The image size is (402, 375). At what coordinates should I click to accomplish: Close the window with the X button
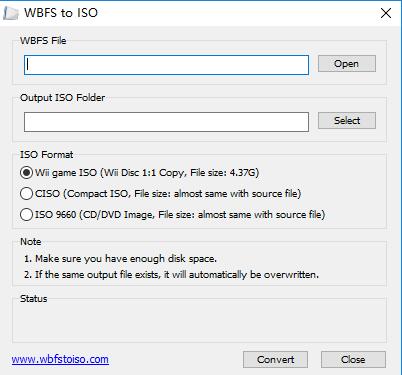point(386,13)
